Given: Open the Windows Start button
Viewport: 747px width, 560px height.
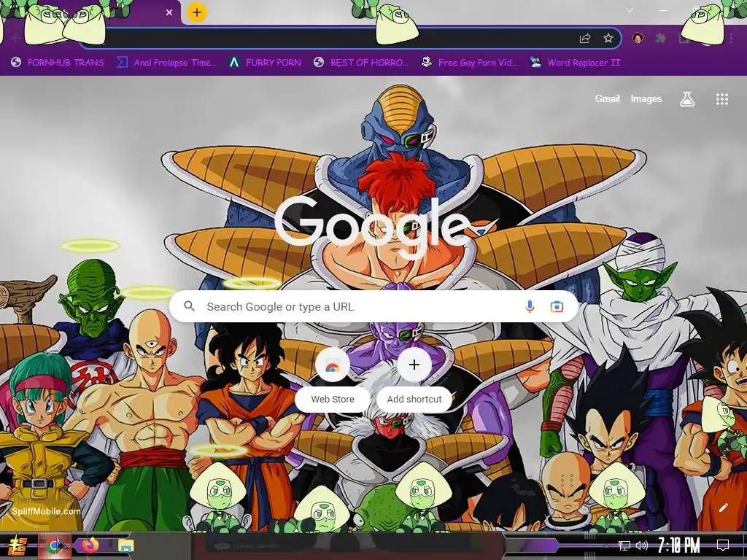Looking at the screenshot, I should 18,545.
